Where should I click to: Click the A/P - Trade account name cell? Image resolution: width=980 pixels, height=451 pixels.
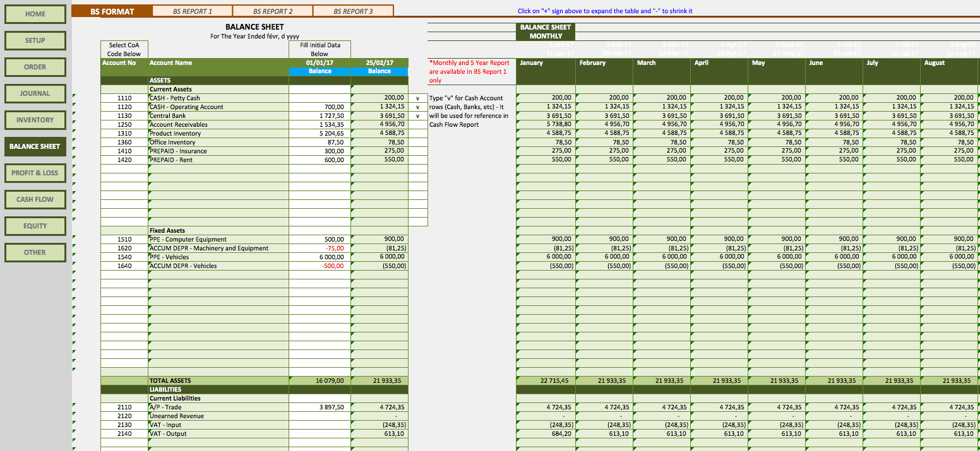point(218,407)
